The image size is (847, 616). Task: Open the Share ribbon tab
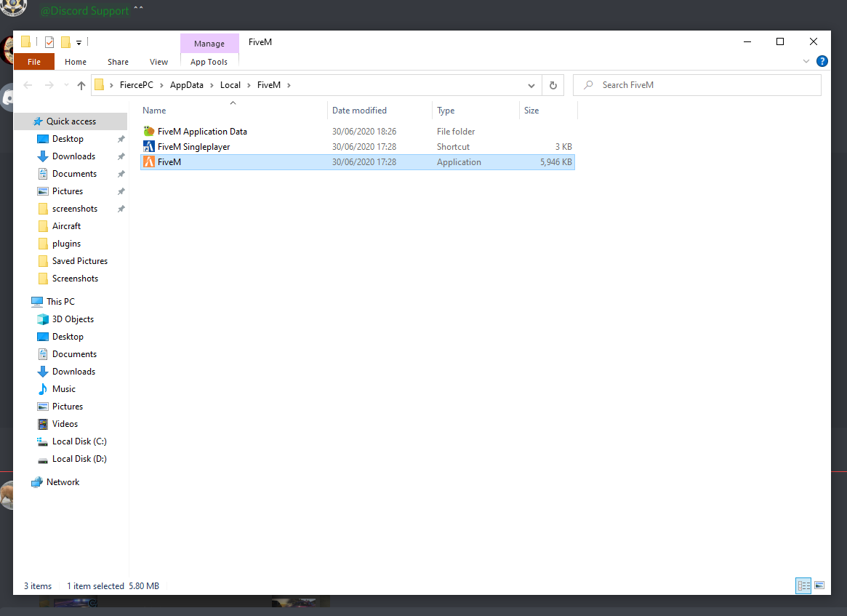118,62
